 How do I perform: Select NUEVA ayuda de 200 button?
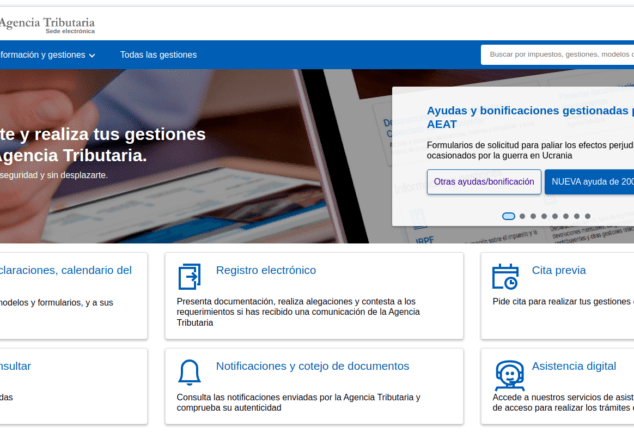[589, 182]
